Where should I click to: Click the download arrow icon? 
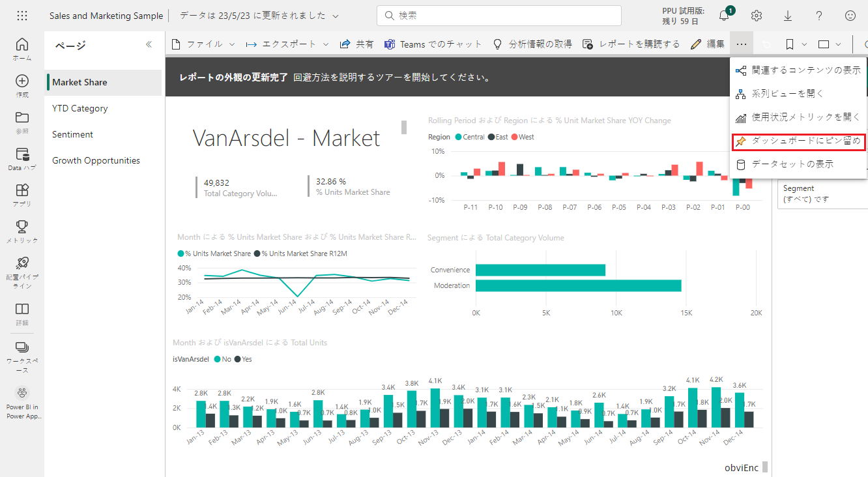(788, 16)
